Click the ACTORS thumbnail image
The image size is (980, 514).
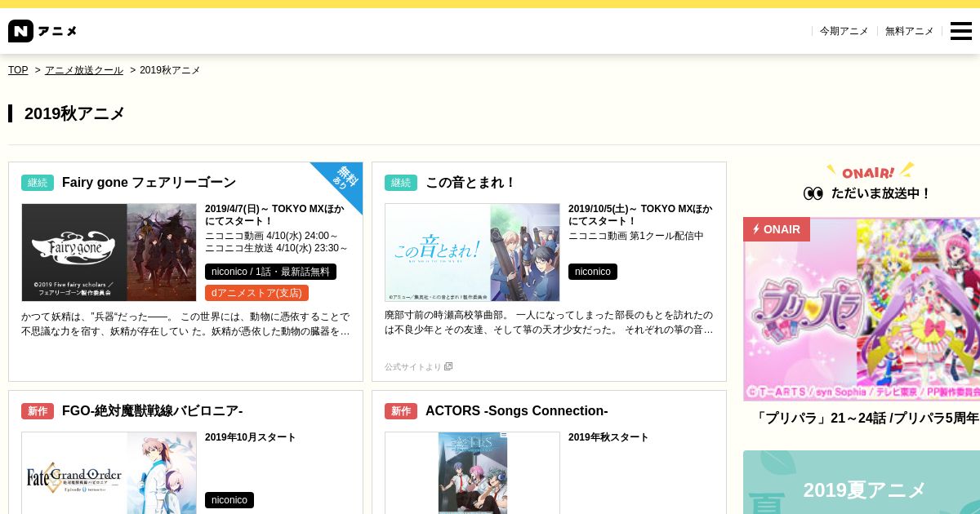472,472
